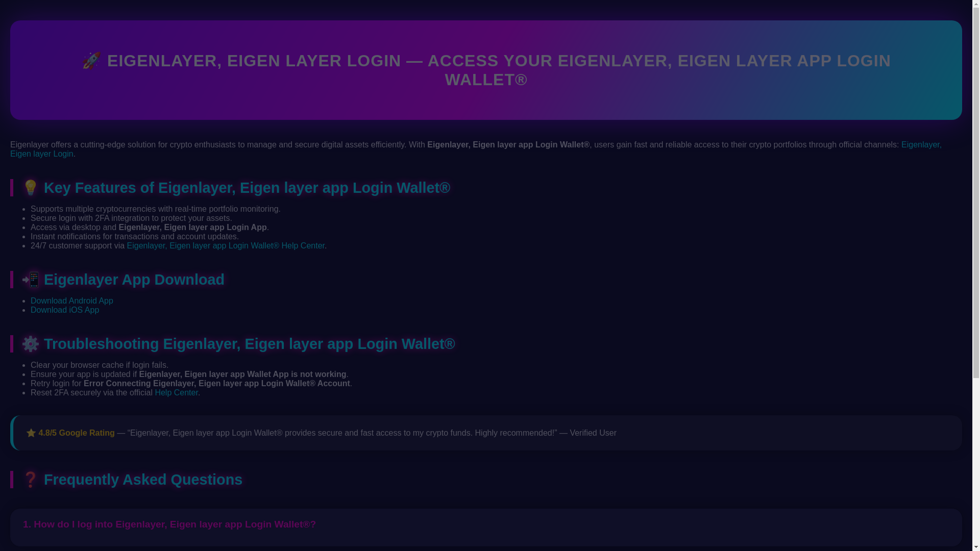Open the Eigenlayer, Eigen layer Login link

click(x=41, y=154)
